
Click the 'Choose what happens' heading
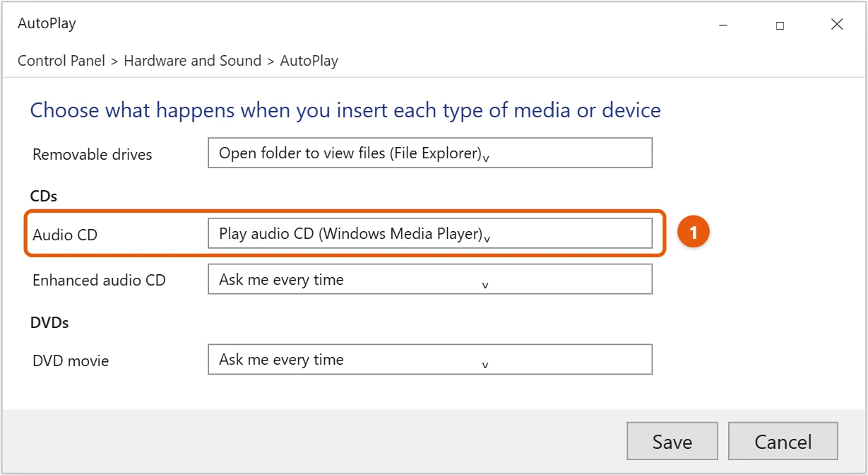345,110
